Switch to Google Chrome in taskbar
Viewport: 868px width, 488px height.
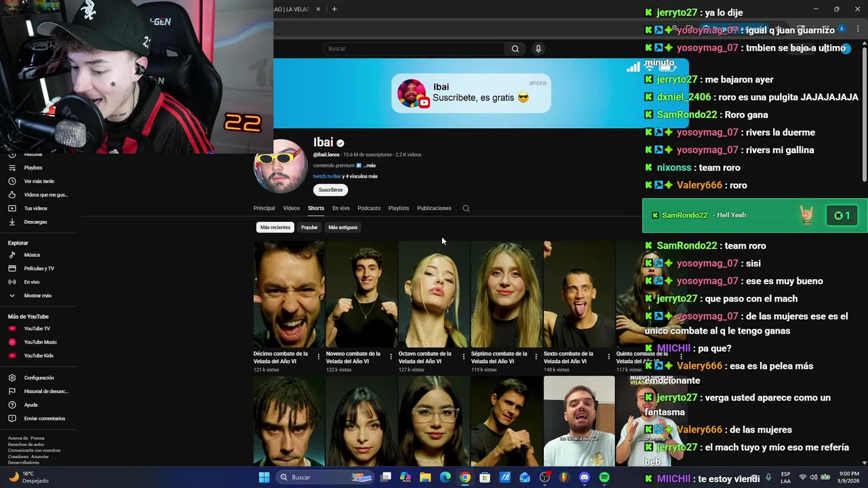tap(465, 477)
